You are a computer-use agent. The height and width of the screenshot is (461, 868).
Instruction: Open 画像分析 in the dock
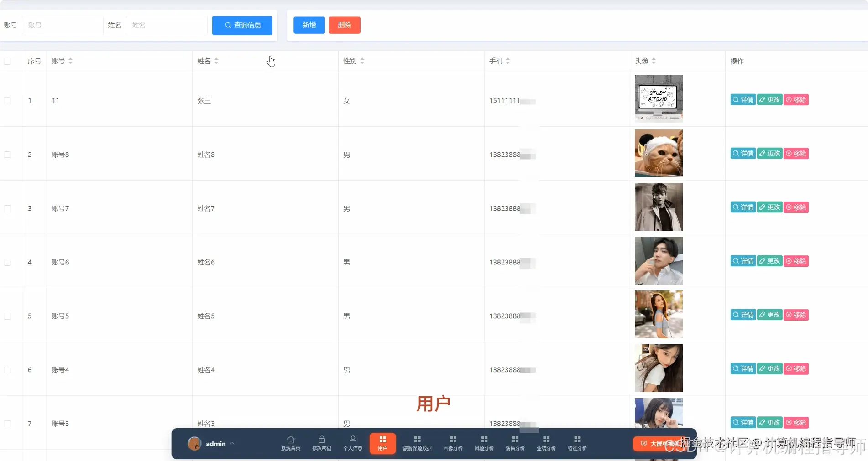[453, 443]
